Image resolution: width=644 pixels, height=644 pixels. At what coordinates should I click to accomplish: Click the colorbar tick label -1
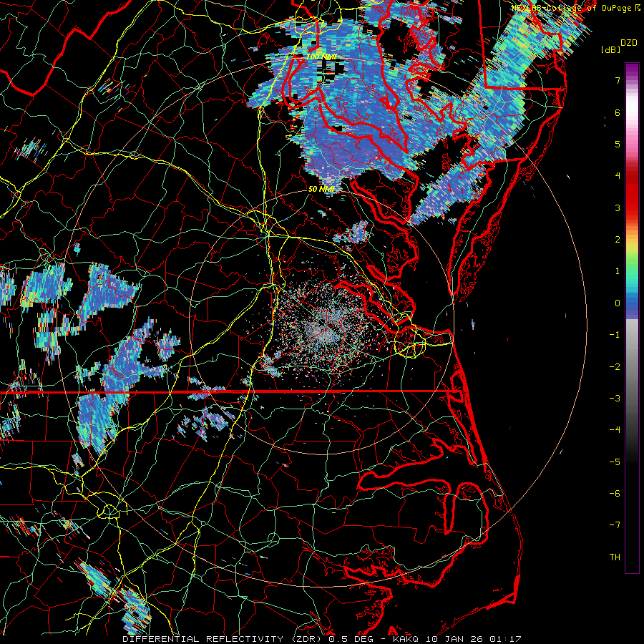(615, 335)
